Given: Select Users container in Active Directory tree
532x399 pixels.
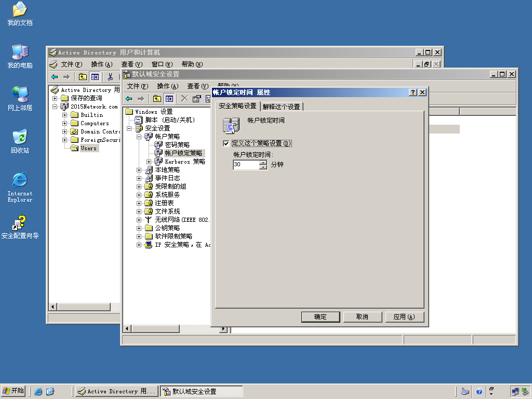Looking at the screenshot, I should tap(88, 148).
